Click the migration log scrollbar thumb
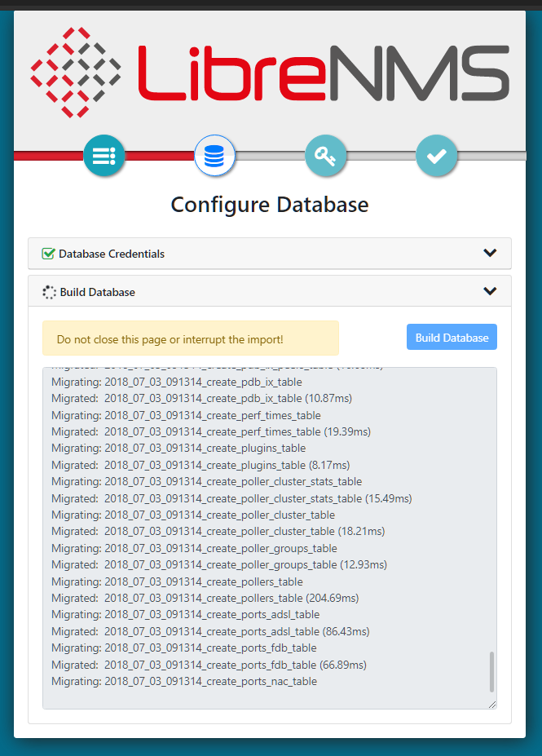Image resolution: width=542 pixels, height=756 pixels. click(491, 672)
